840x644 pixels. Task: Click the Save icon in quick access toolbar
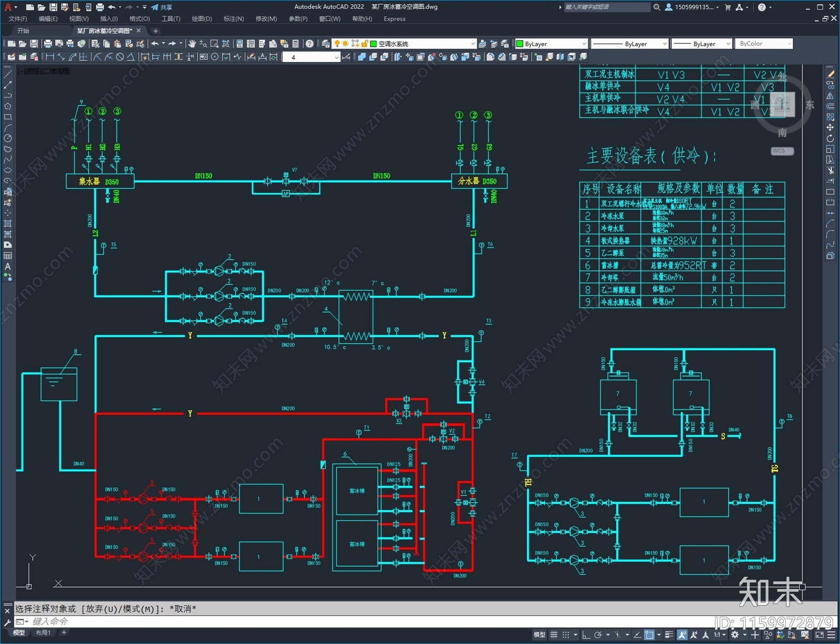(53, 7)
